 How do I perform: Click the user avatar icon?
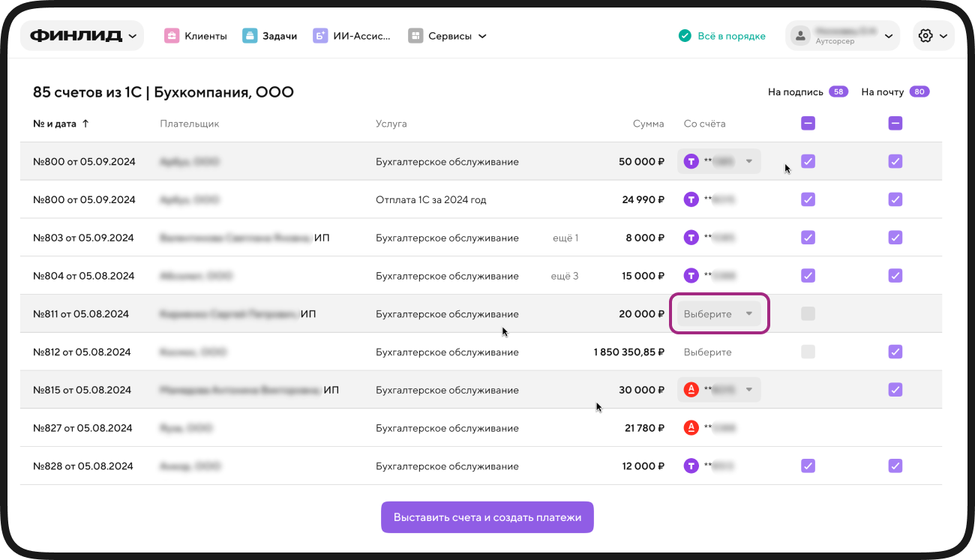(x=802, y=36)
